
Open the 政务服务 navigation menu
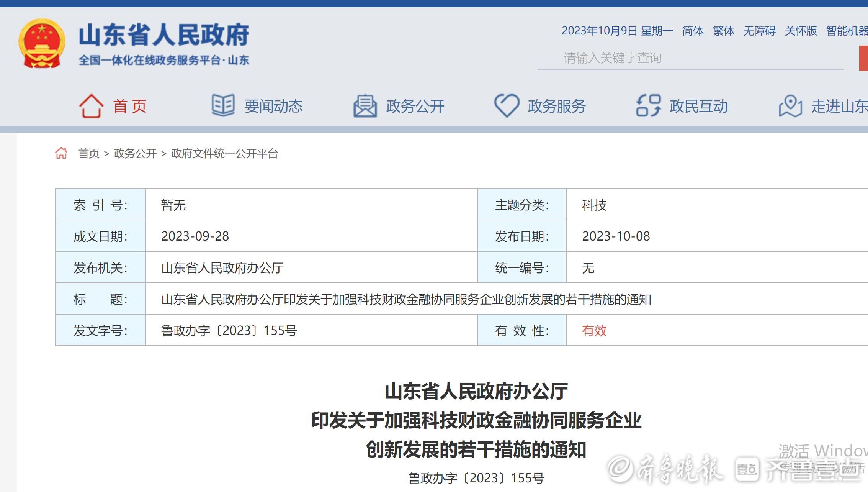coord(557,106)
